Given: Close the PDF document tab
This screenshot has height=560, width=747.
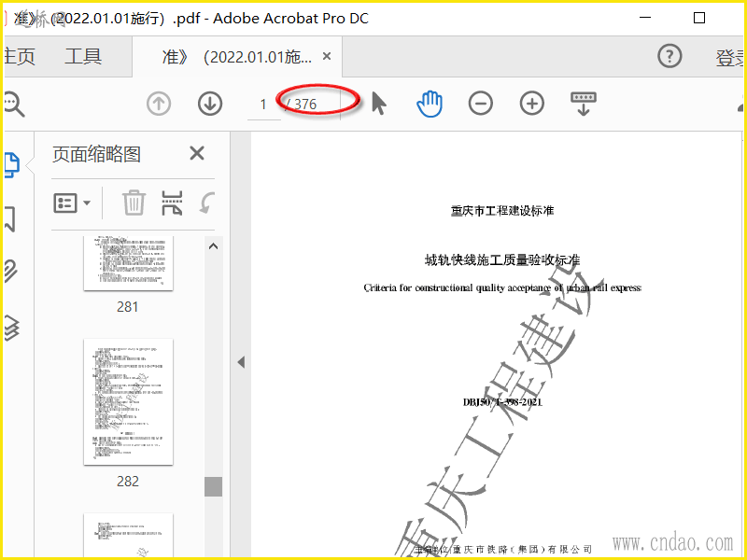Looking at the screenshot, I should click(x=327, y=57).
